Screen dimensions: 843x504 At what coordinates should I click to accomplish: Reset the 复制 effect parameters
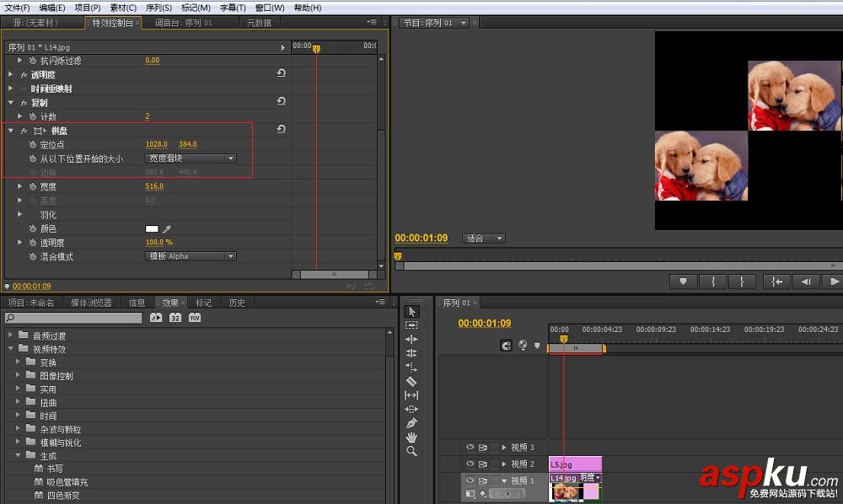pyautogui.click(x=282, y=101)
